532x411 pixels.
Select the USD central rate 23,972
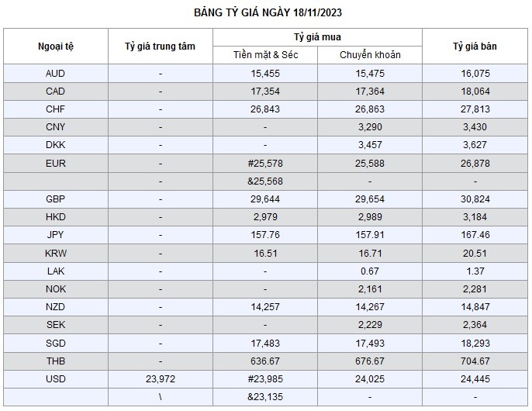click(x=160, y=378)
